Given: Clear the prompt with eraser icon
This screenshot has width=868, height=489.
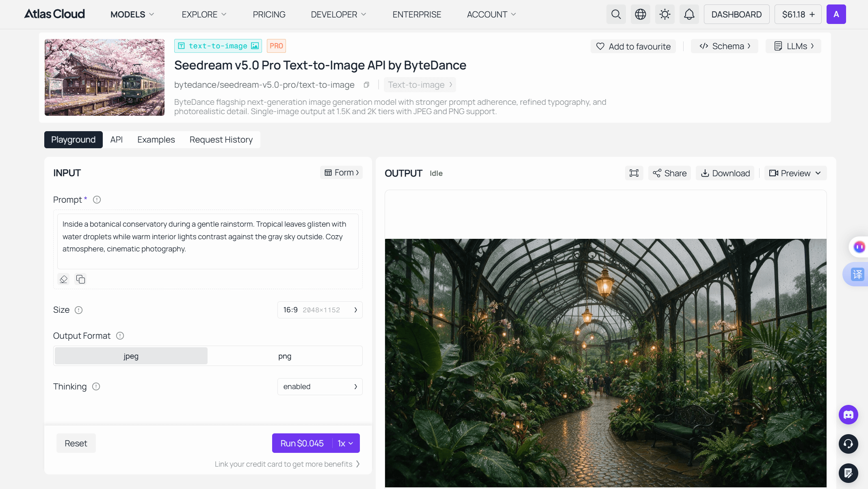Looking at the screenshot, I should coord(63,279).
